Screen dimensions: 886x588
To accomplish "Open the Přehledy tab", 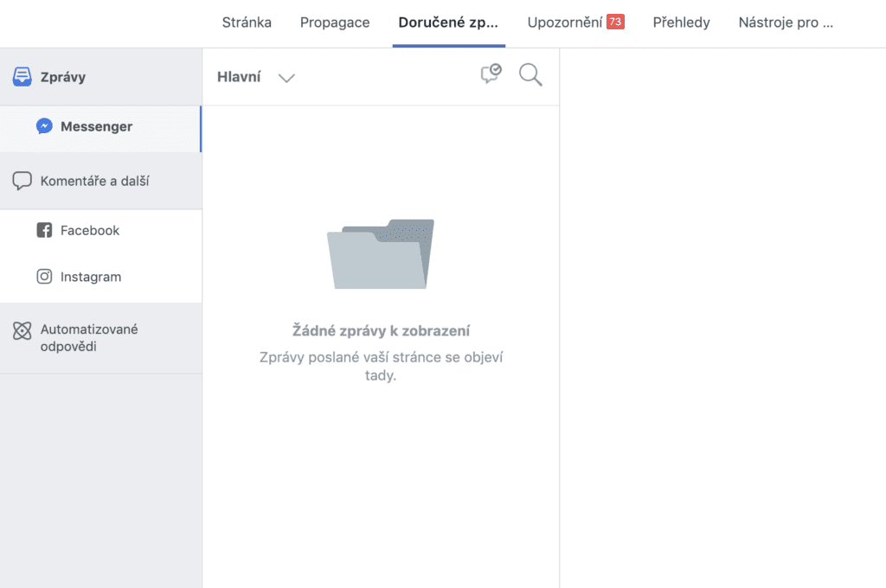I will (681, 22).
